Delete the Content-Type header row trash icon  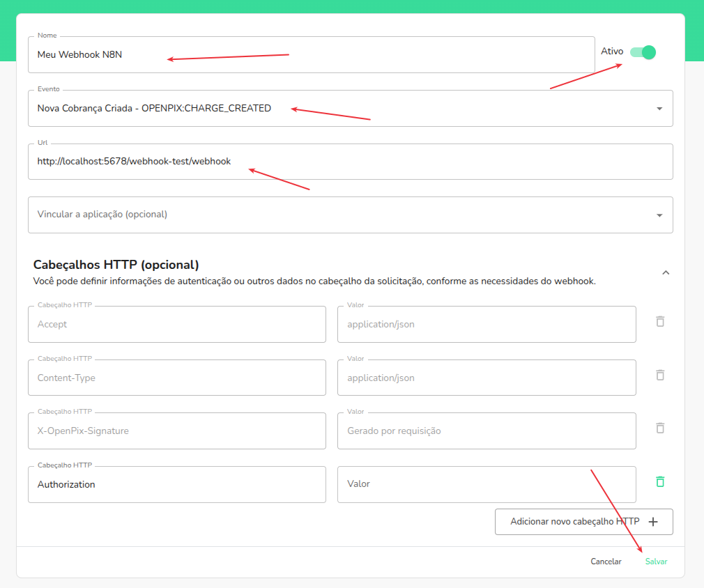(x=660, y=375)
